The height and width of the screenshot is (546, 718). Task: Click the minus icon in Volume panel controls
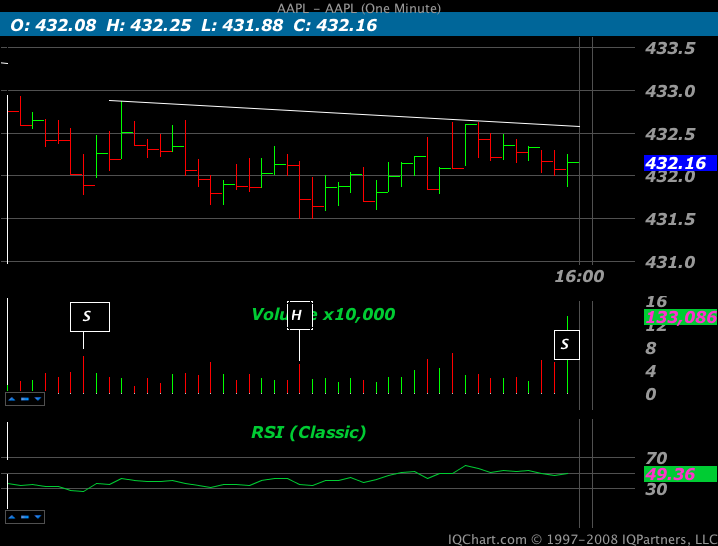[x=25, y=399]
